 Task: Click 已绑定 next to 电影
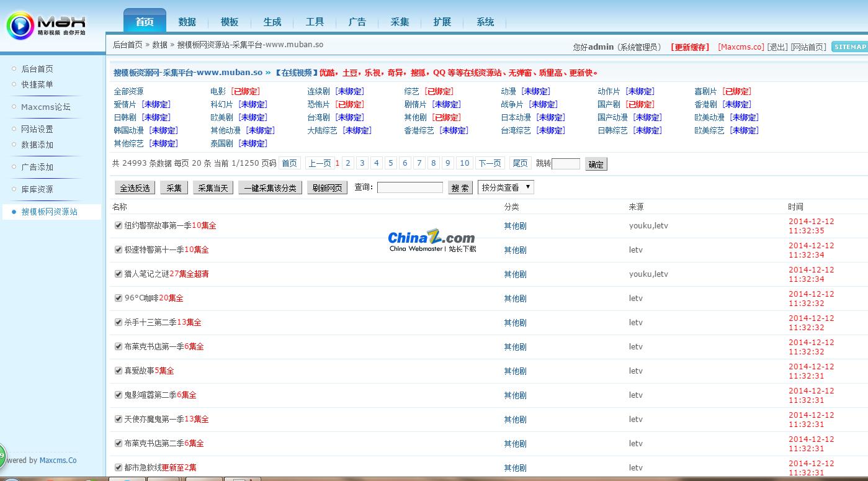(246, 91)
